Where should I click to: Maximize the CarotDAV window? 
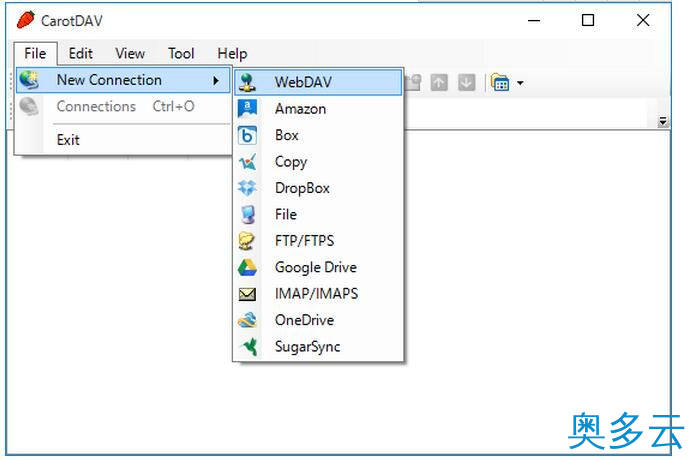588,20
